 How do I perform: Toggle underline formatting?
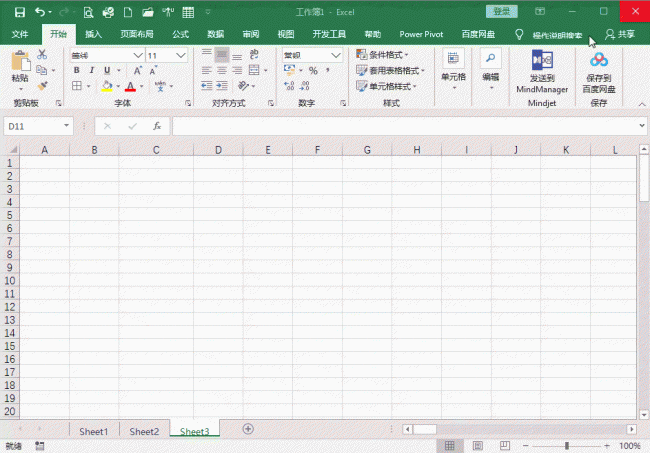[x=107, y=70]
